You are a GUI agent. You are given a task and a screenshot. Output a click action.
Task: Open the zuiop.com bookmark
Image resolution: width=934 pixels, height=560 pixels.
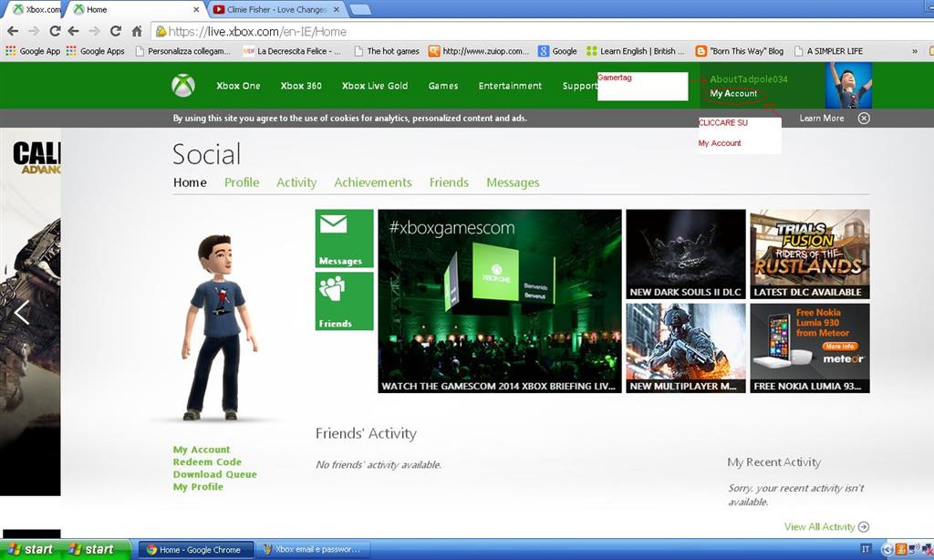pos(479,51)
